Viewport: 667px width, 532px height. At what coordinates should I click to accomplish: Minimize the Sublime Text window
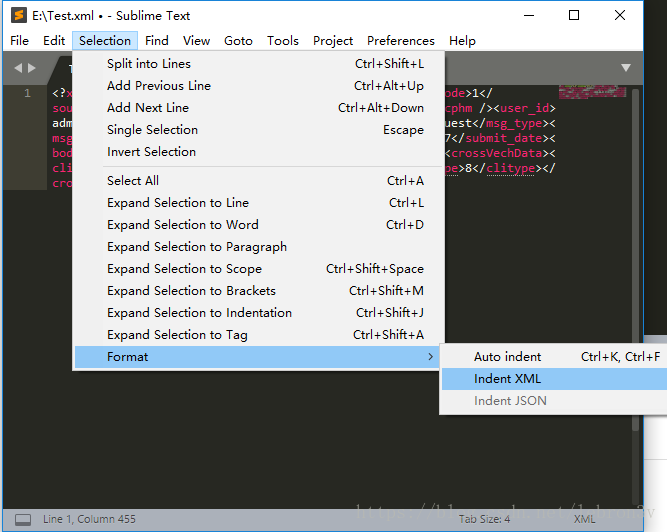529,15
